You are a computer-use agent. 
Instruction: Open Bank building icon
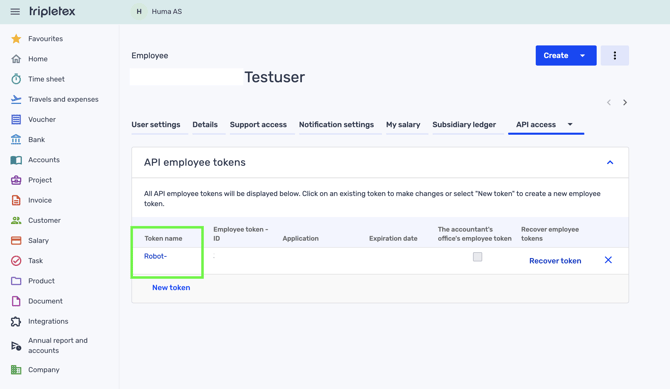(16, 139)
